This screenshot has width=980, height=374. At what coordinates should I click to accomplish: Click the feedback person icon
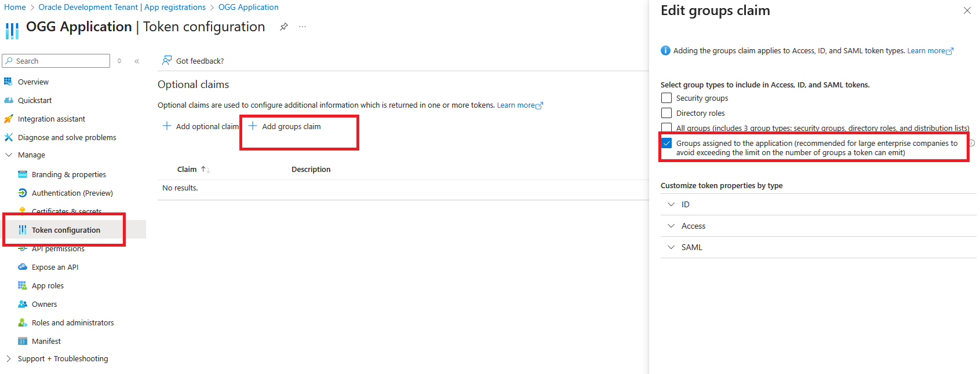(167, 61)
